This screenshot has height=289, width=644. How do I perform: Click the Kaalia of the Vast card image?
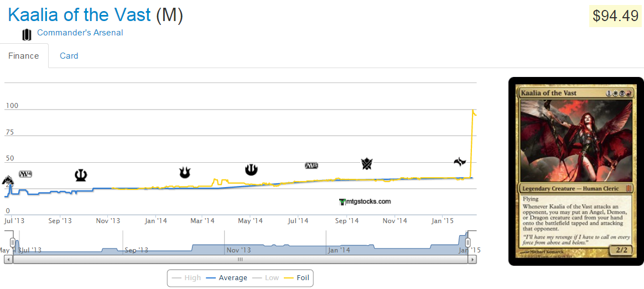pos(575,171)
